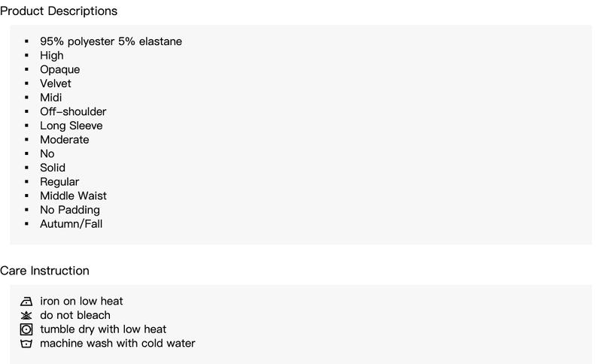Click the No Padding list item
This screenshot has height=364, width=602.
click(x=70, y=210)
